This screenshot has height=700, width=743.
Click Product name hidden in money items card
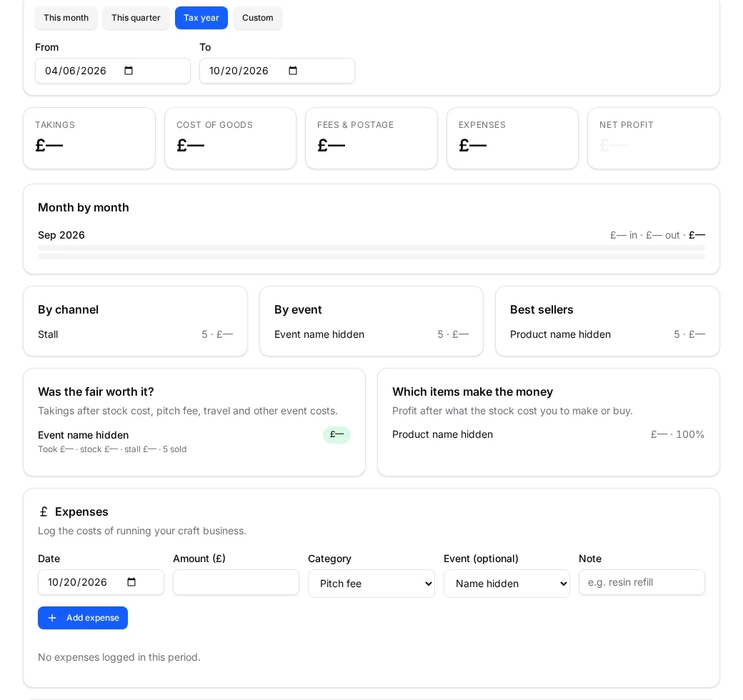pyautogui.click(x=442, y=434)
